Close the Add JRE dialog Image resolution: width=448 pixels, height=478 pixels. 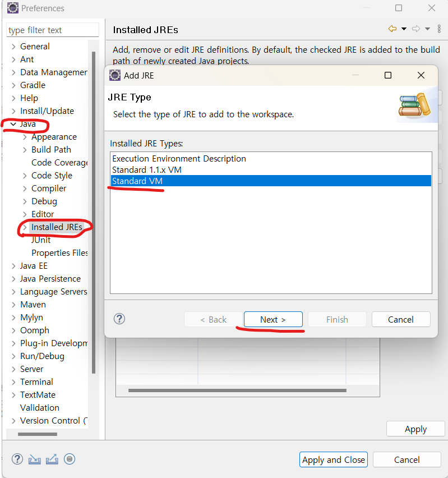[x=421, y=75]
